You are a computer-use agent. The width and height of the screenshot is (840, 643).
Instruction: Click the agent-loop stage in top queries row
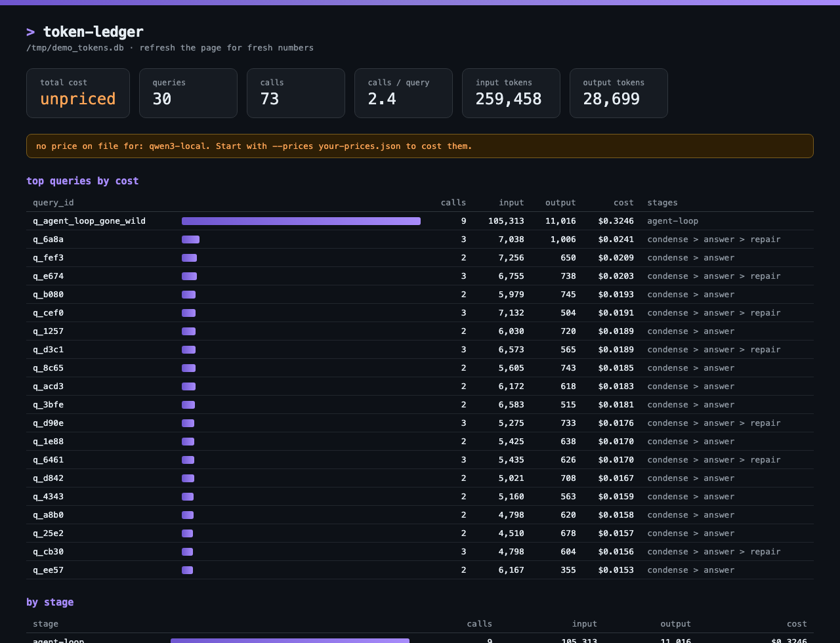(673, 221)
